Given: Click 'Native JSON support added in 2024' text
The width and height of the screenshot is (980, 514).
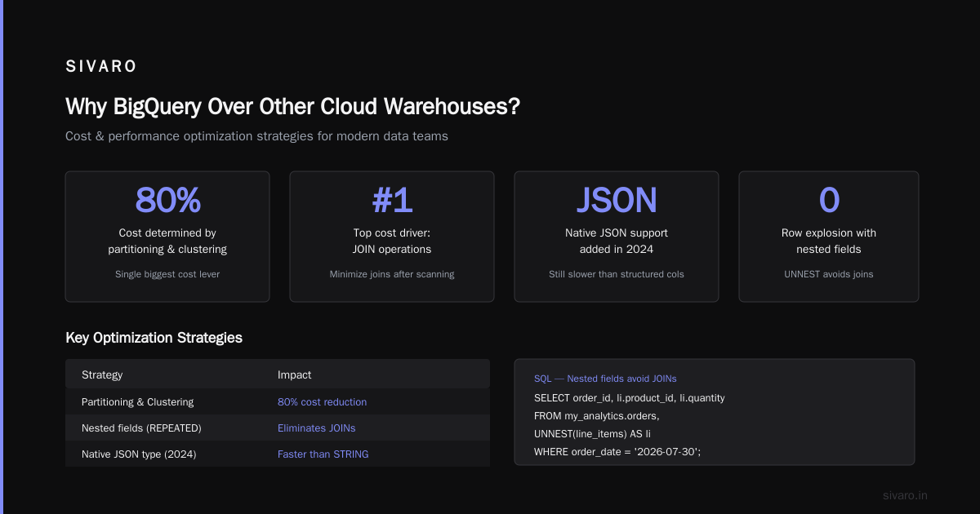Looking at the screenshot, I should [617, 241].
